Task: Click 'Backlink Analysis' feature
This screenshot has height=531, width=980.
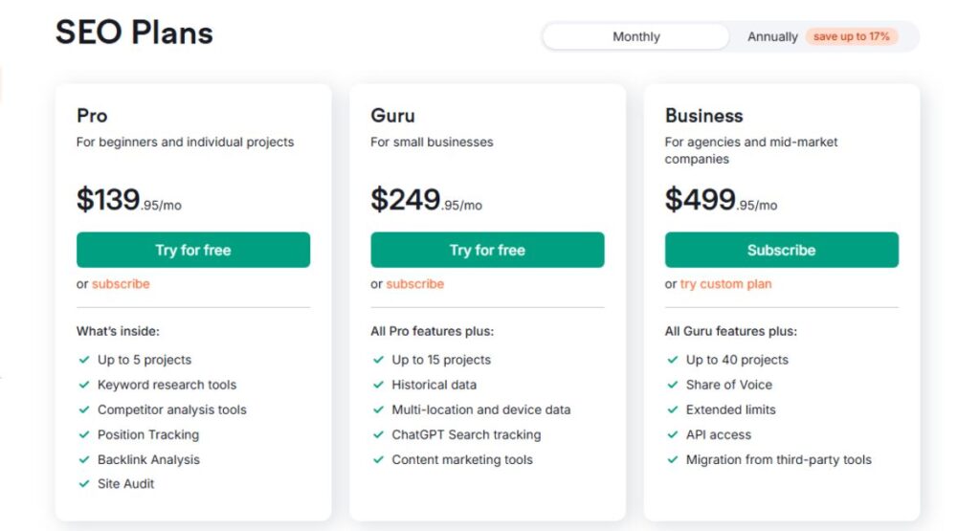Action: (148, 460)
